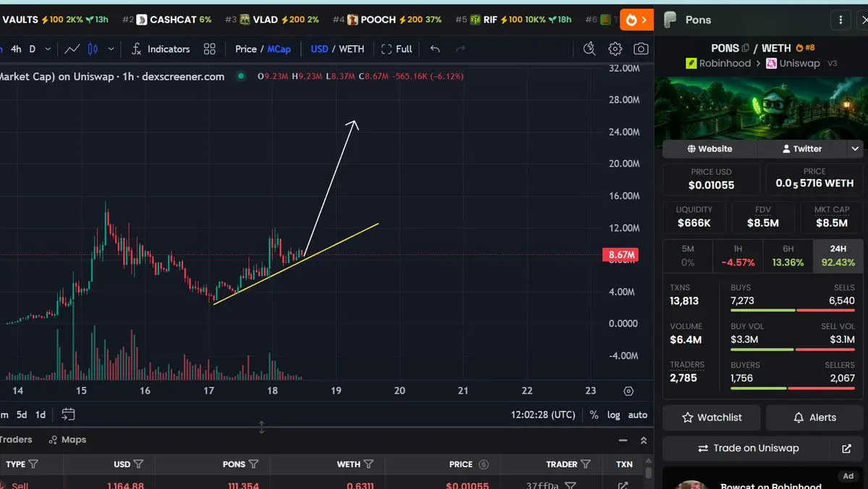The height and width of the screenshot is (489, 868).
Task: Click the 8.67M current price label
Action: point(621,255)
